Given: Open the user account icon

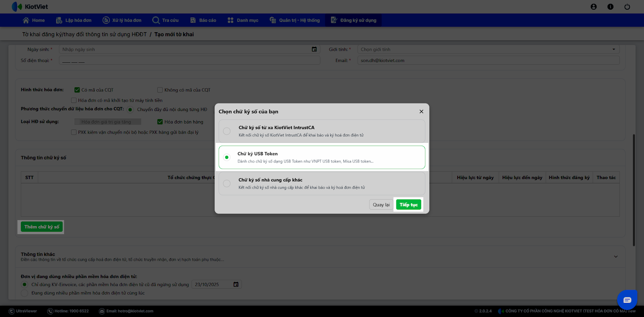Looking at the screenshot, I should point(594,7).
